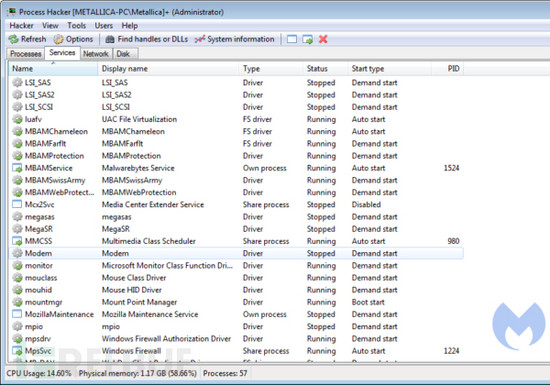Screen dimensions: 550x385
Task: Click PID value 1524
Action: [x=452, y=168]
